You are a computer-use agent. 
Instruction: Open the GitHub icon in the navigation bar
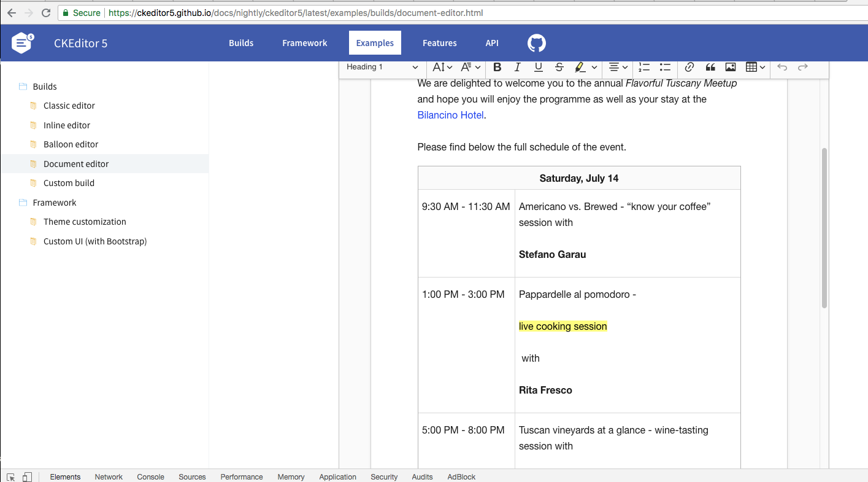pyautogui.click(x=536, y=42)
